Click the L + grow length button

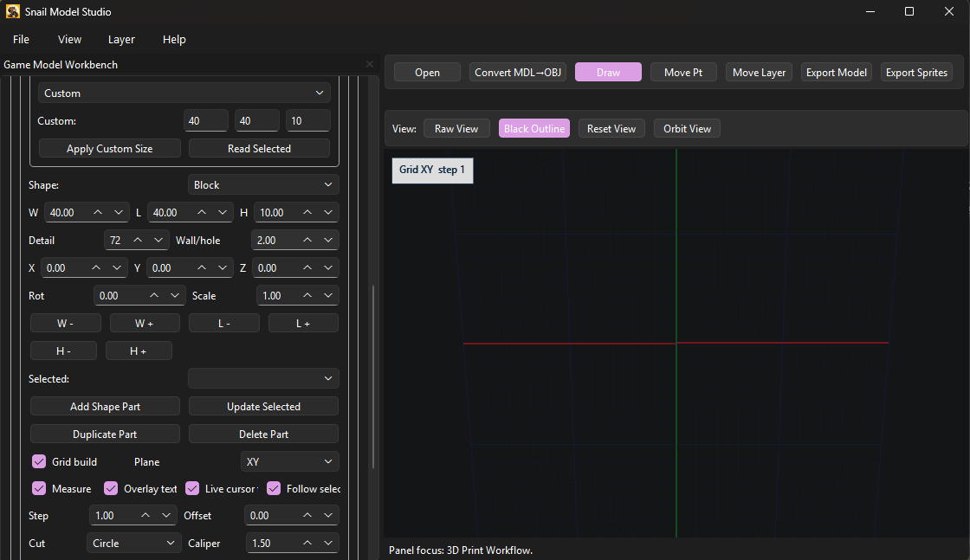point(303,323)
